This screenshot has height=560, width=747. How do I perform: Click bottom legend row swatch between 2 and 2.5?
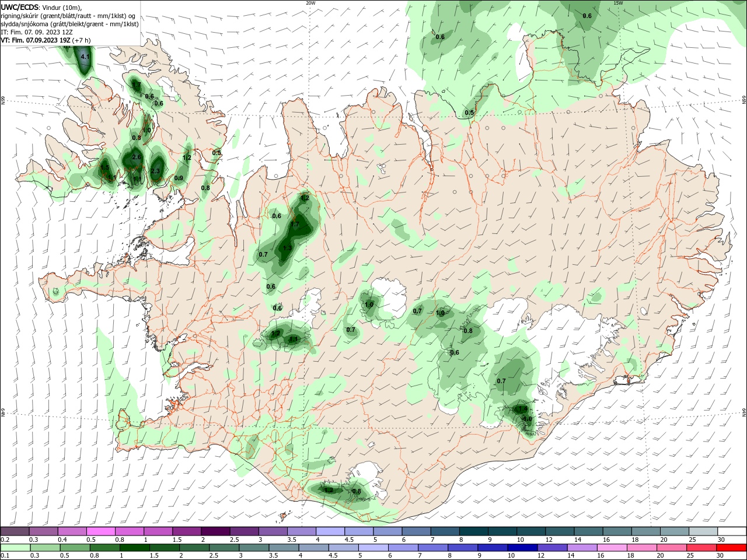(194, 548)
